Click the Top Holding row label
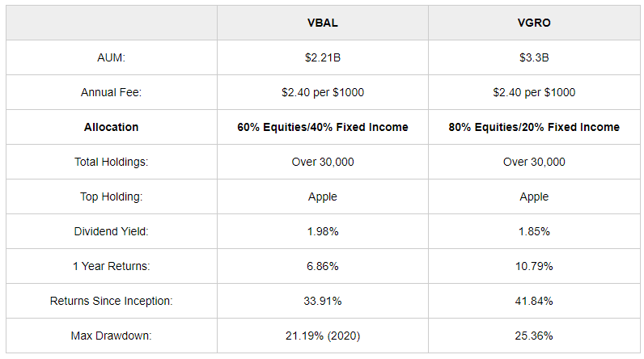Image resolution: width=644 pixels, height=359 pixels. [111, 196]
